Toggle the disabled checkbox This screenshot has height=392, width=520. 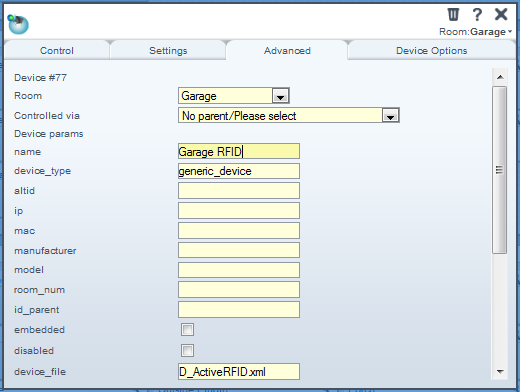tap(187, 351)
